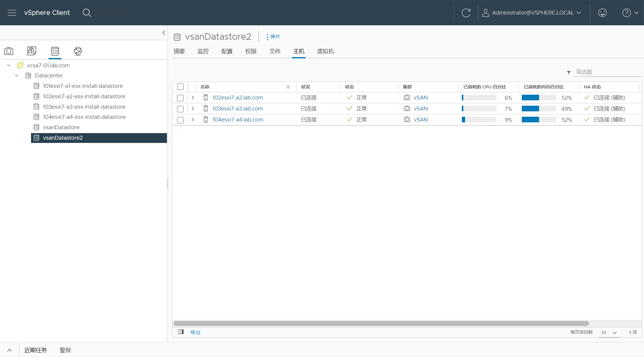644x357 pixels.
Task: Select vsanDatastore in the tree
Action: (61, 127)
